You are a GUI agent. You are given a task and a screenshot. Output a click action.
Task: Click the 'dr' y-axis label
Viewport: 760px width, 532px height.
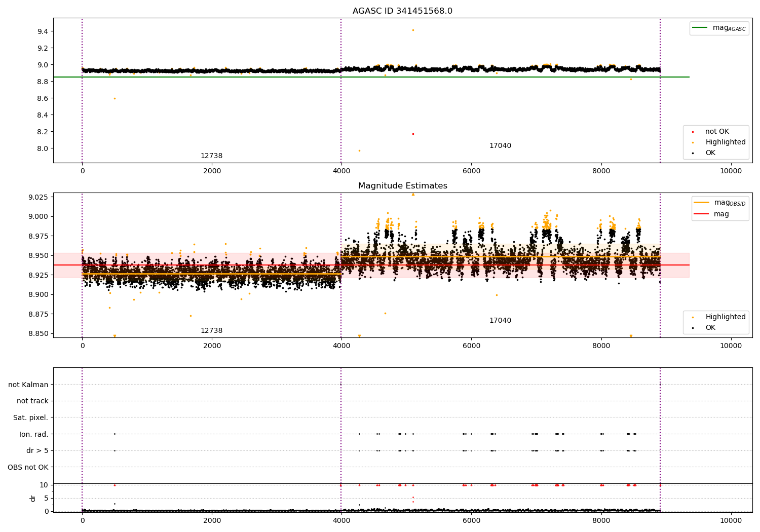pos(32,498)
